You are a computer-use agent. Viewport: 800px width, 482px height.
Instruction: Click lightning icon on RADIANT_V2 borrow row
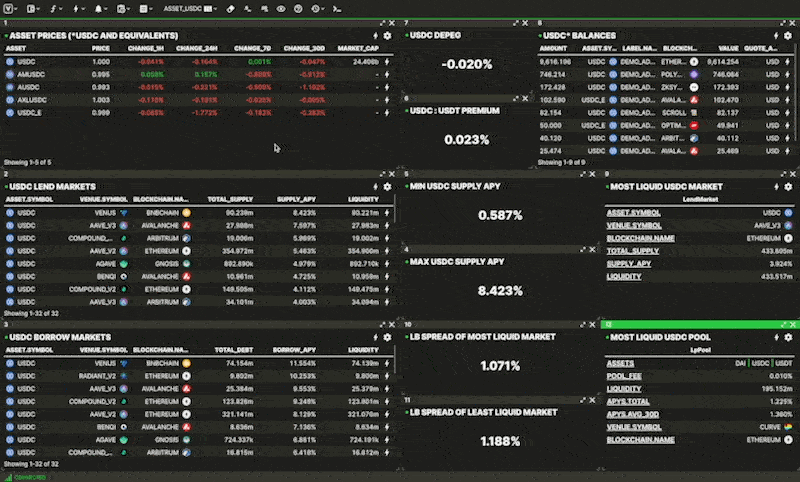tap(387, 376)
